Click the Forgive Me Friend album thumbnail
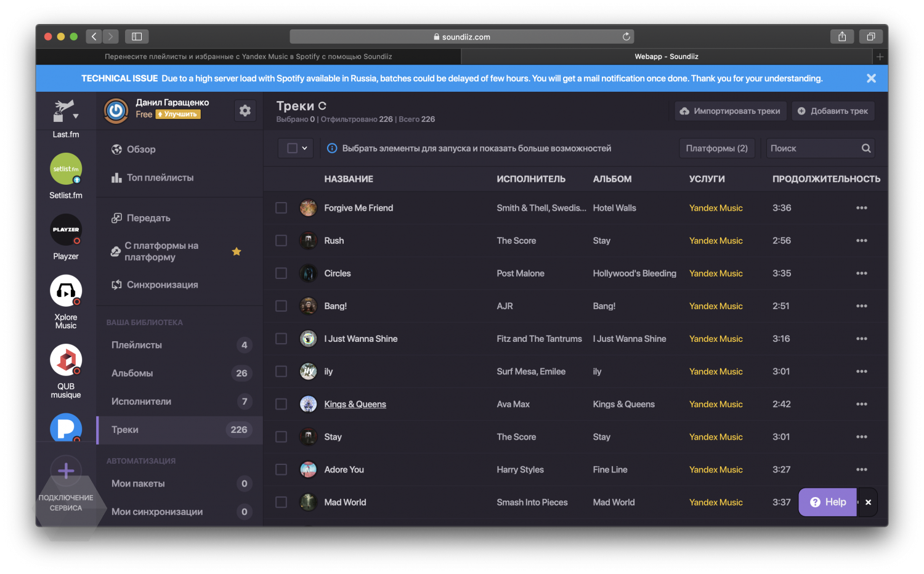This screenshot has height=574, width=924. (x=308, y=208)
